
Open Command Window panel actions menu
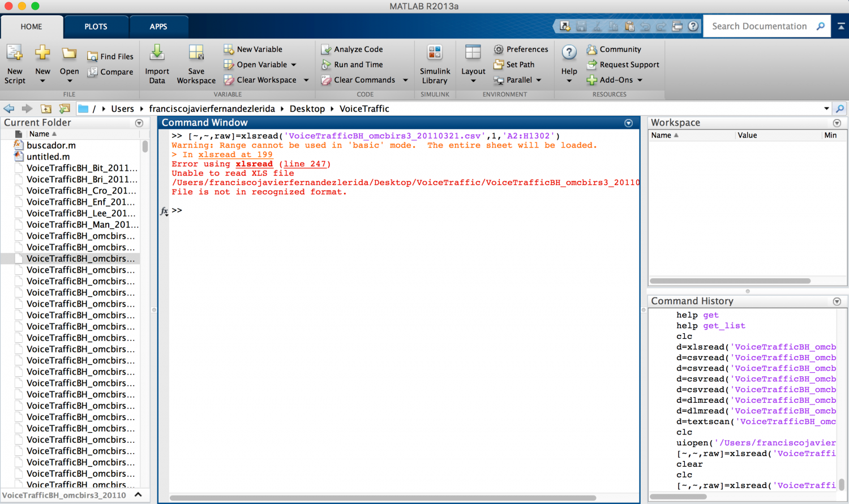pos(628,123)
